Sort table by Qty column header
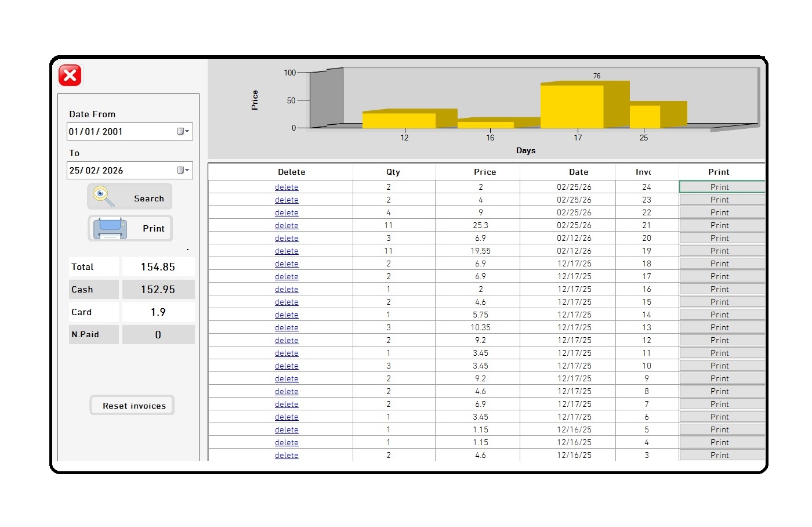The width and height of the screenshot is (812, 527). click(x=393, y=172)
